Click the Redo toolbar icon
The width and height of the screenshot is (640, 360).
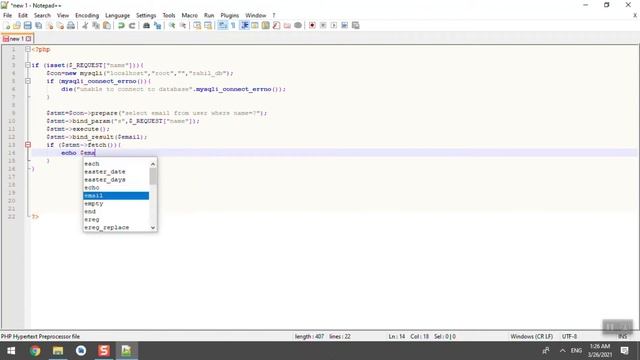click(x=132, y=25)
